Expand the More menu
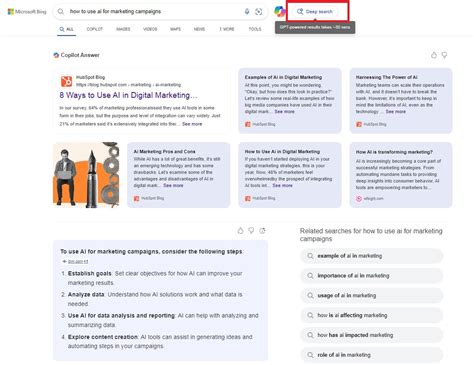Image resolution: width=474 pixels, height=365 pixels. coord(227,29)
